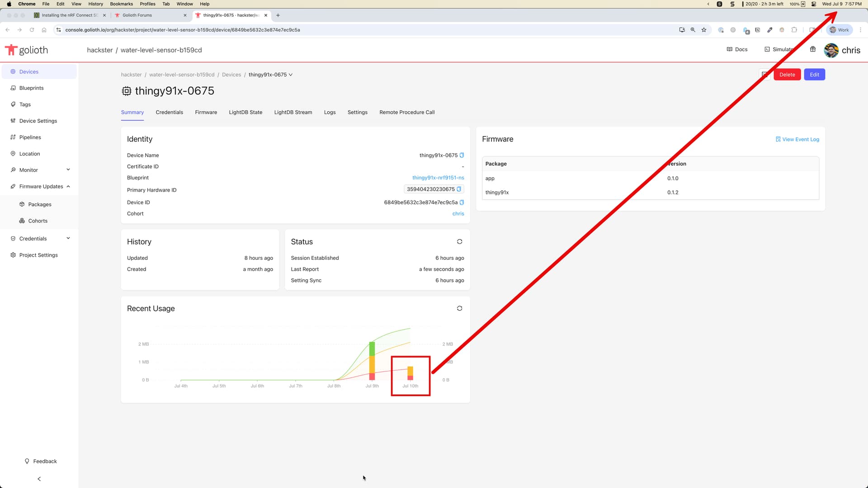This screenshot has height=488, width=868.
Task: Bookmark this page with the star
Action: pyautogui.click(x=704, y=30)
